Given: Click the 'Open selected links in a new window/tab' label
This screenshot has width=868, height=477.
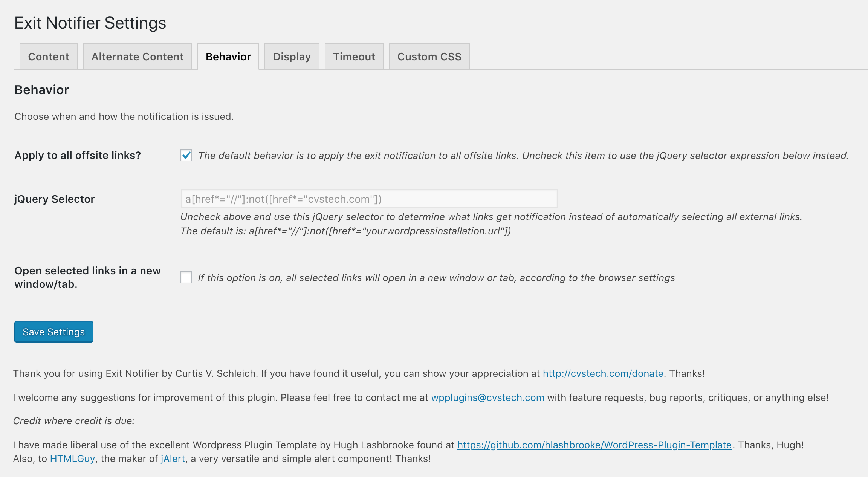Looking at the screenshot, I should pyautogui.click(x=87, y=277).
